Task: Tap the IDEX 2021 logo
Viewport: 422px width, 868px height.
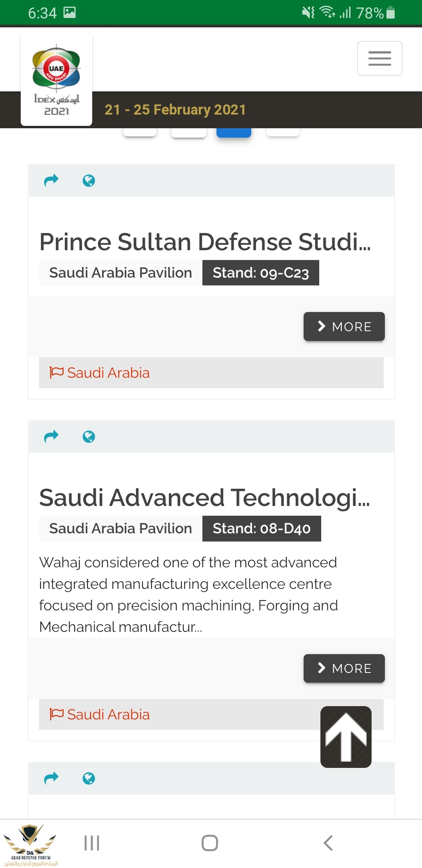Action: [56, 79]
